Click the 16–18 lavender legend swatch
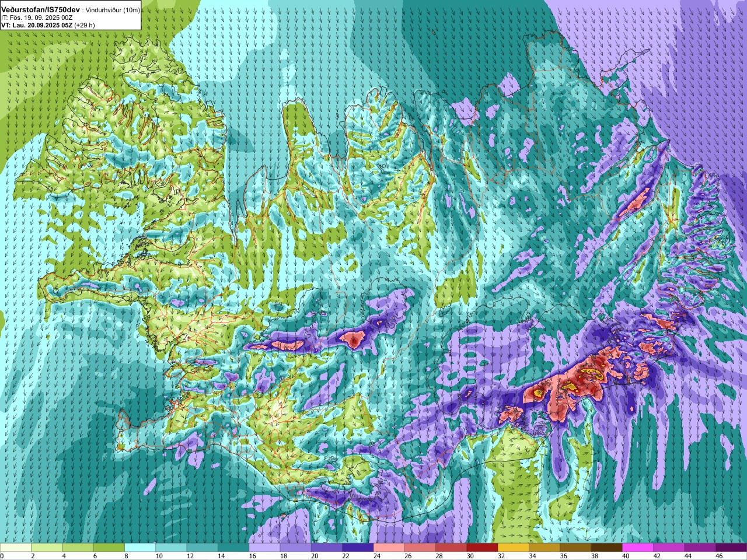This screenshot has width=747, height=560. [264, 548]
